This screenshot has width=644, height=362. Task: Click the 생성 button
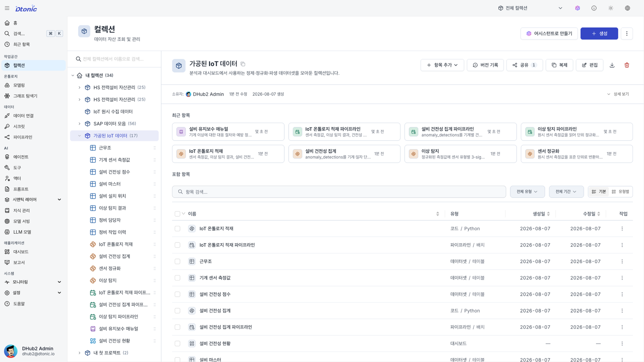click(x=599, y=33)
